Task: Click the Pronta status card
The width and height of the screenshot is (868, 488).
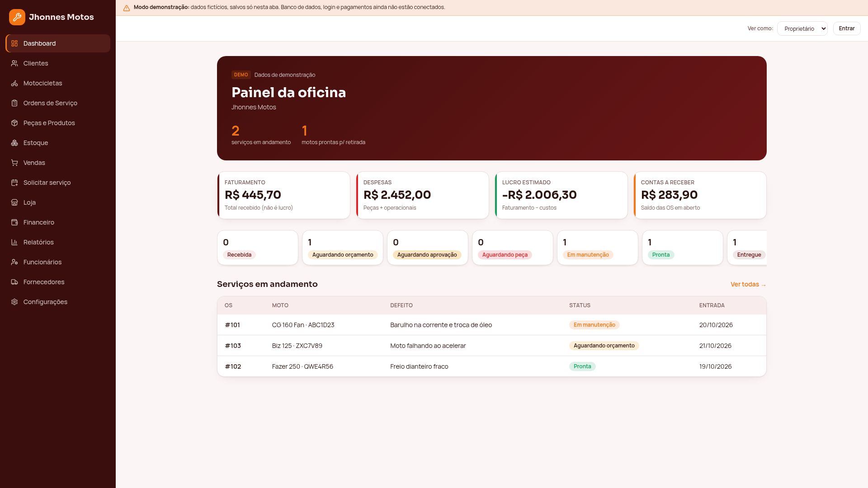Action: click(x=683, y=248)
